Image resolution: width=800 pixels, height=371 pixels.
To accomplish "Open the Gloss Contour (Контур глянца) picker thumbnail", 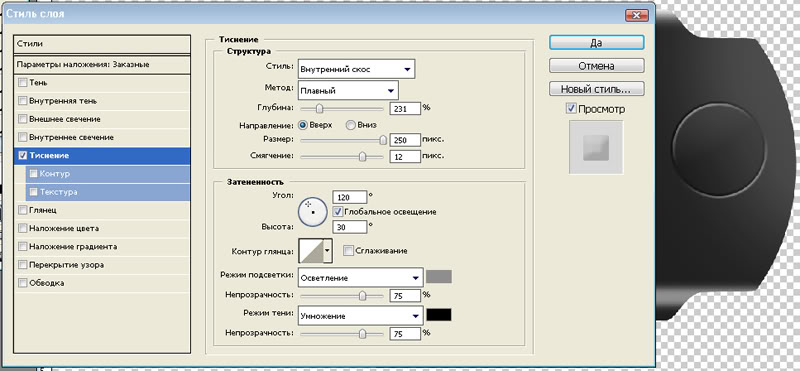I will click(x=311, y=251).
